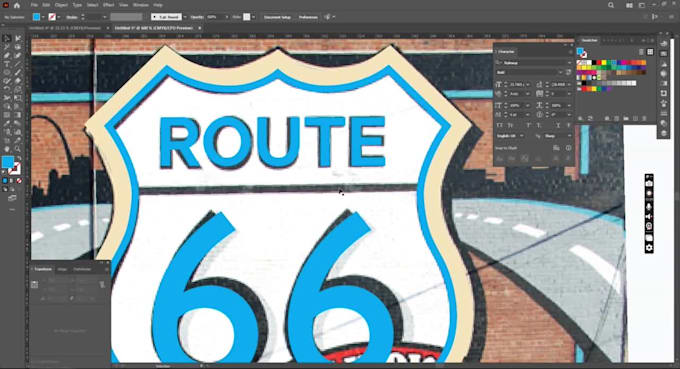
Task: Open the leading value dropdown
Action: 569,85
